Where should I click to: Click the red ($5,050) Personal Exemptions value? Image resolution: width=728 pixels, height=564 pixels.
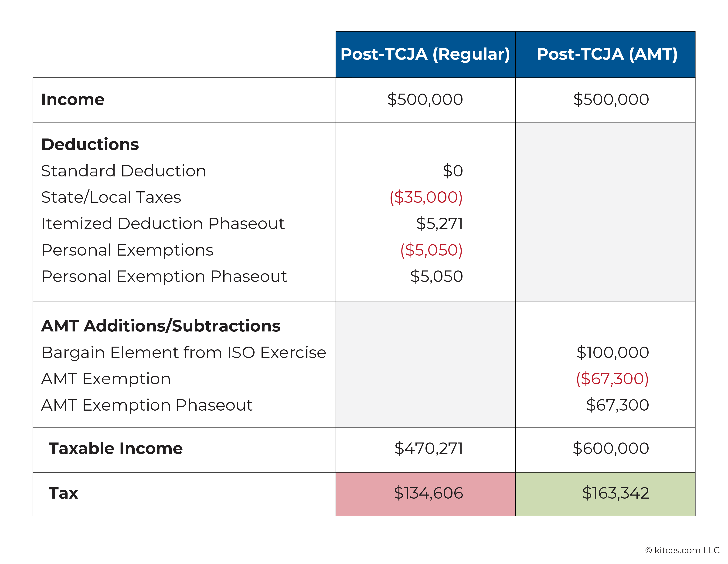(x=431, y=250)
